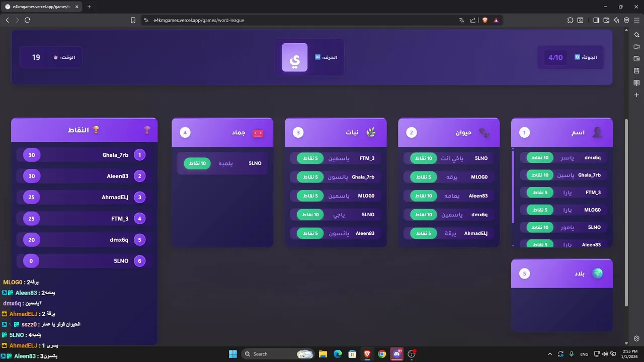This screenshot has width=644, height=362.
Task: Select Aleen83 row in the scoreboard
Action: click(x=84, y=176)
